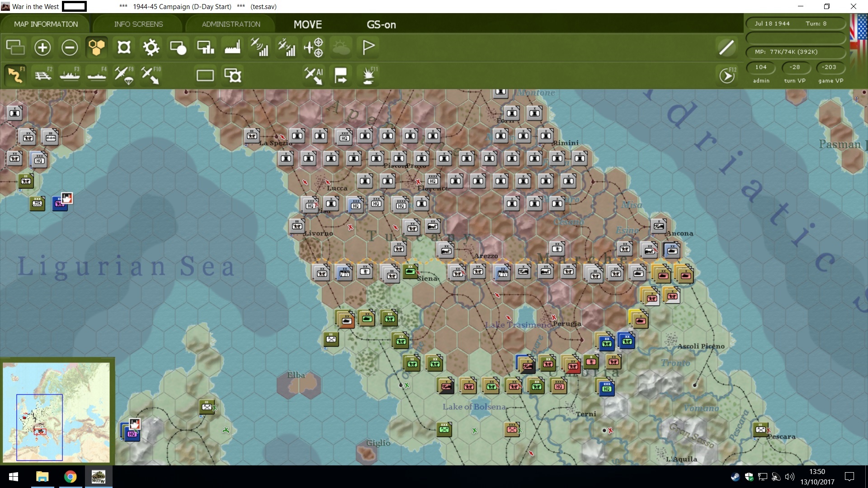Click the date and turn display
Image resolution: width=868 pixels, height=488 pixels.
(795, 23)
